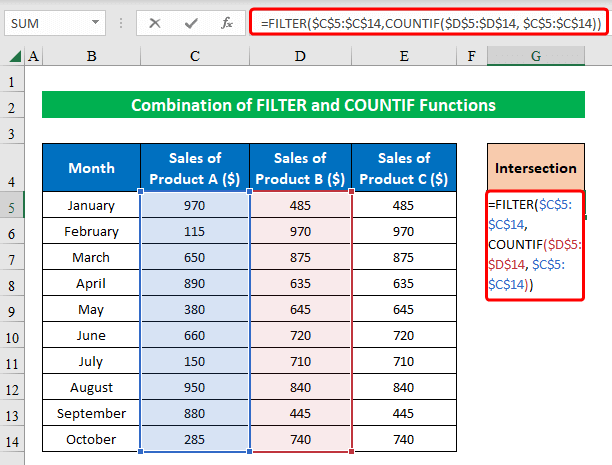Select the January cell

coord(91,206)
